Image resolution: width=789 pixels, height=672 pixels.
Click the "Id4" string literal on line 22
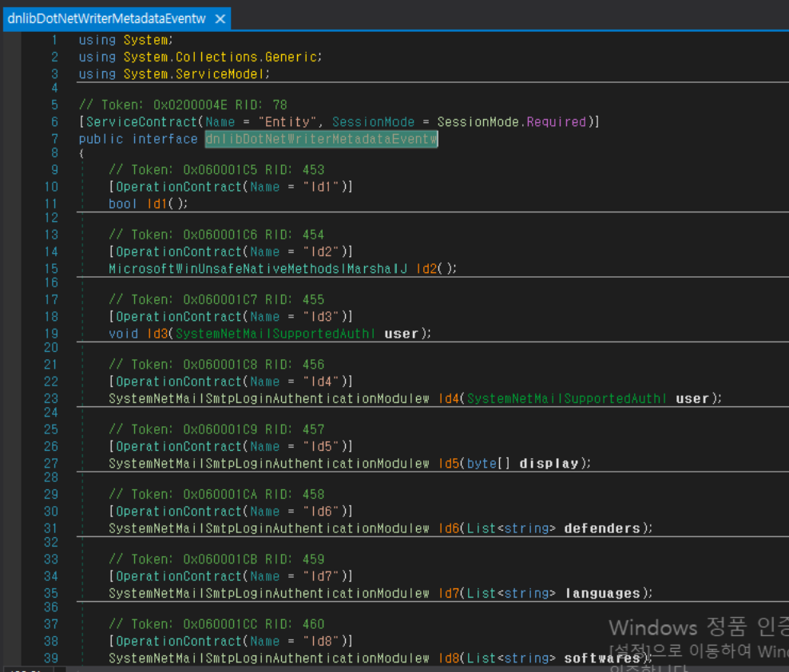321,381
